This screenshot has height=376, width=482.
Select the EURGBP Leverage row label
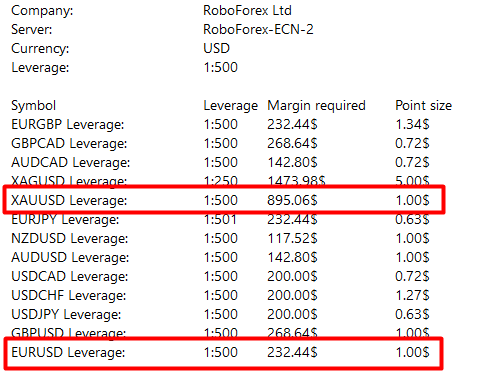coord(68,125)
